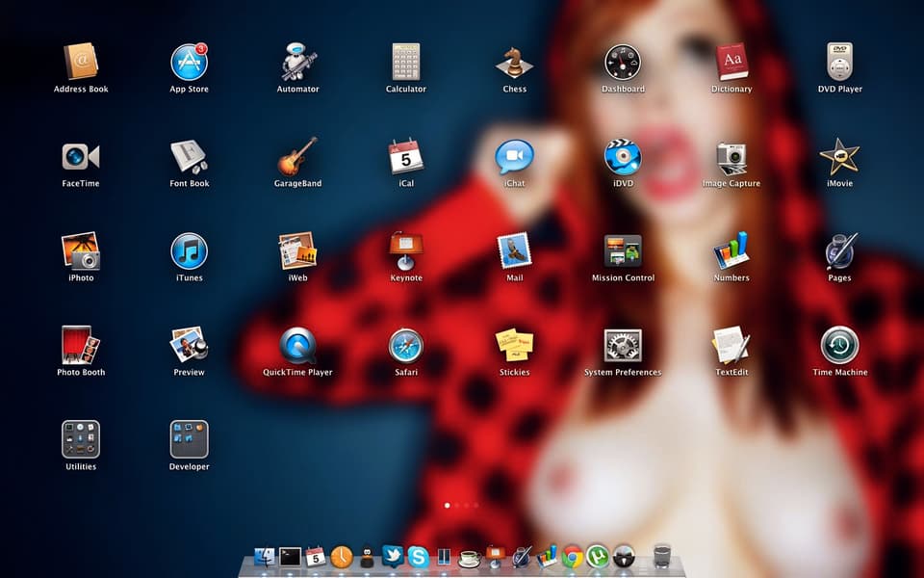Viewport: 924px width, 578px height.
Task: Launch GarageBand guitar icon
Action: point(297,157)
